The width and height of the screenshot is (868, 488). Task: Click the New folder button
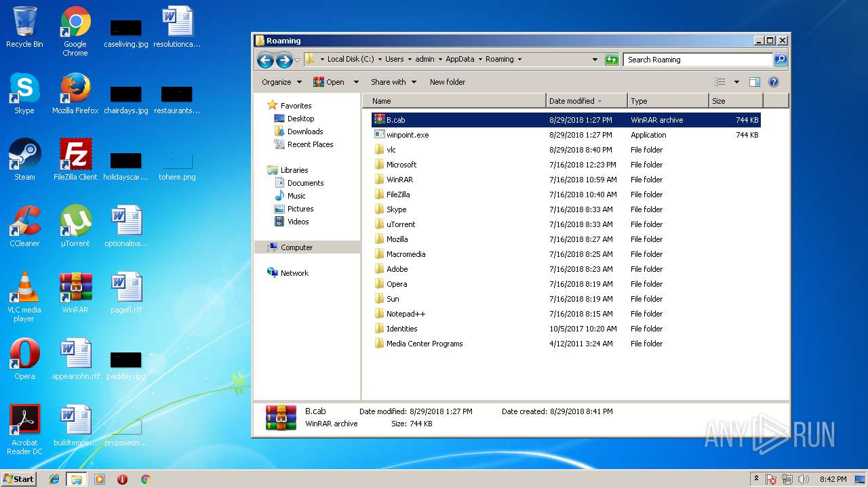pyautogui.click(x=448, y=82)
